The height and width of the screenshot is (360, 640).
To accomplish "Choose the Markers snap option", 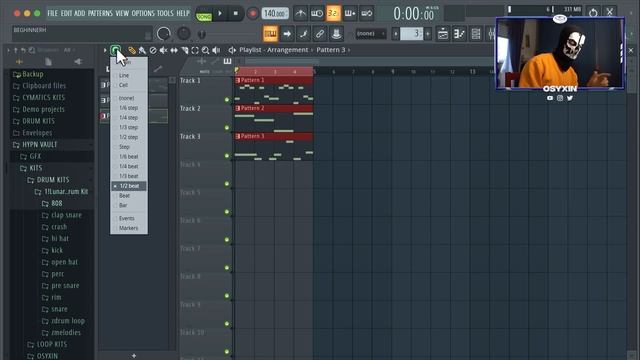I will (129, 228).
